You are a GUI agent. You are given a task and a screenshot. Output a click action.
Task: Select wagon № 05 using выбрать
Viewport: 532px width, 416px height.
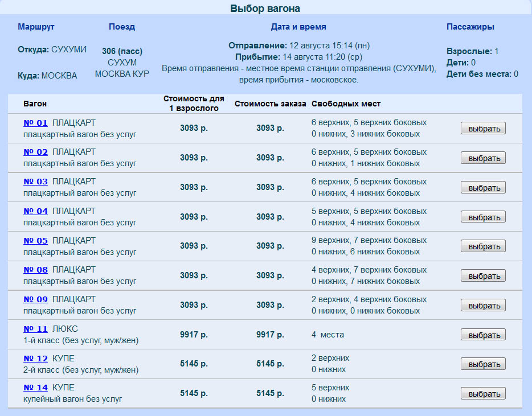pos(483,246)
